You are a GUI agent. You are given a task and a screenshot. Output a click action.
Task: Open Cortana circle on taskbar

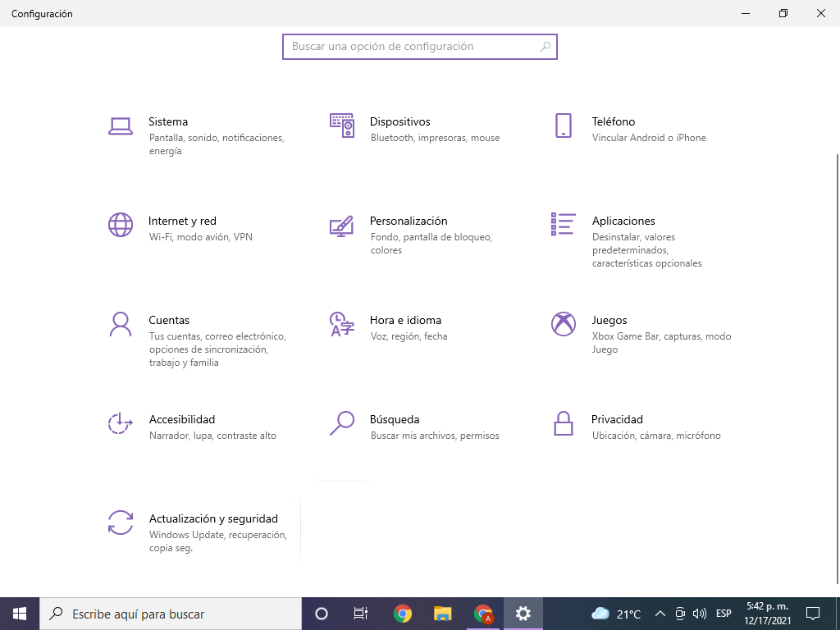(322, 614)
